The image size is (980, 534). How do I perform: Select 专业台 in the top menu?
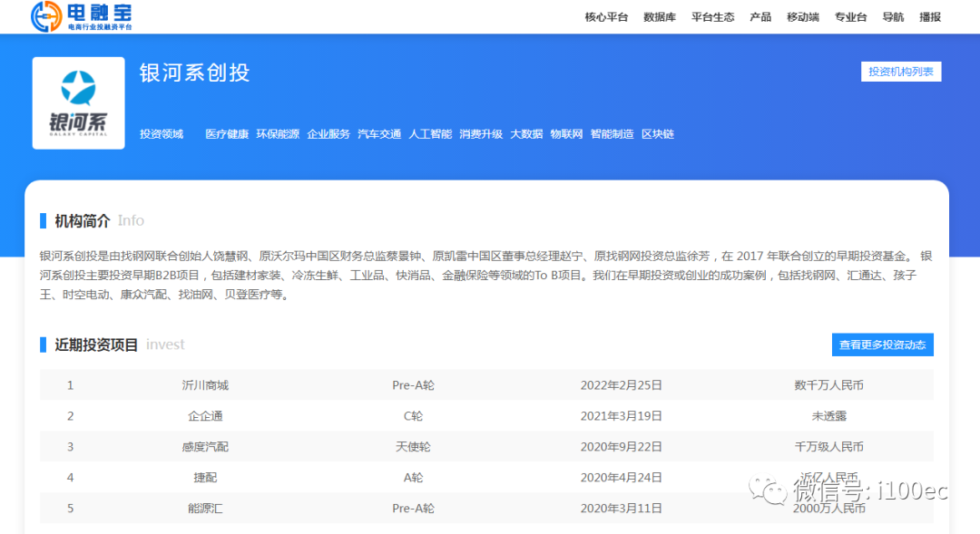tap(851, 17)
